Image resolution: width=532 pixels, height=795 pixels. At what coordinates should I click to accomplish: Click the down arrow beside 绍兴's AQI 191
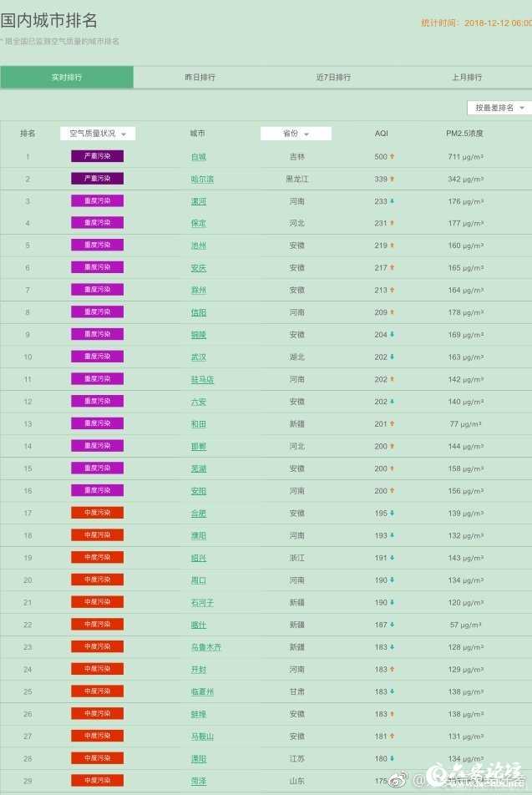pos(392,558)
